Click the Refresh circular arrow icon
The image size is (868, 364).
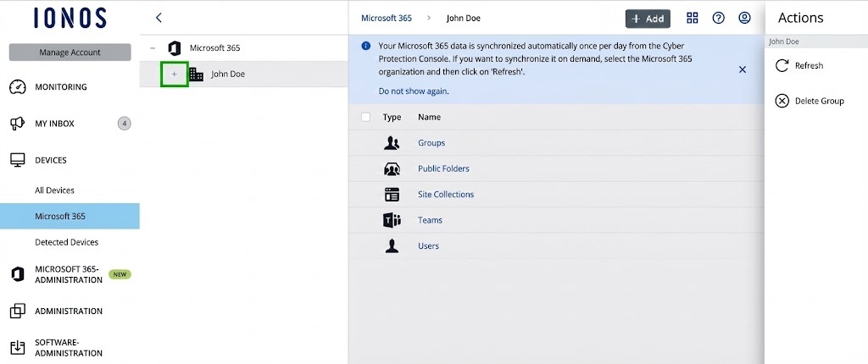pyautogui.click(x=782, y=66)
